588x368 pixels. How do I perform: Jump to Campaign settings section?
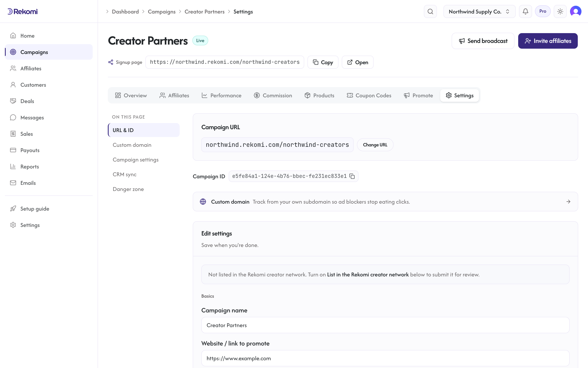tap(144, 160)
